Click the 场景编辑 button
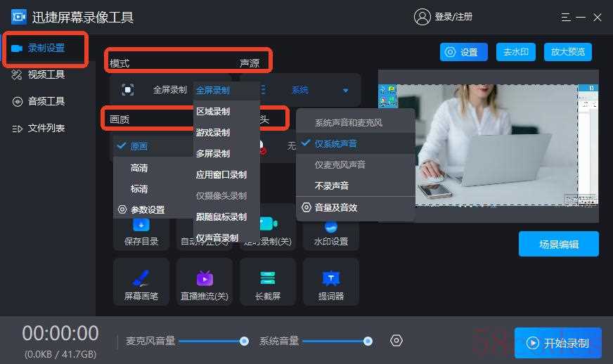 pos(559,244)
